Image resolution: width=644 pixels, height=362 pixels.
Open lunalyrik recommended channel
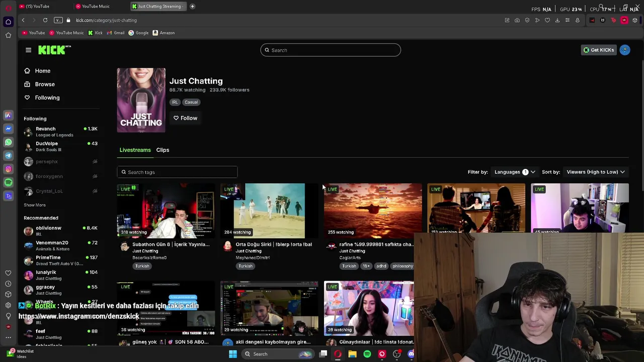click(x=60, y=275)
